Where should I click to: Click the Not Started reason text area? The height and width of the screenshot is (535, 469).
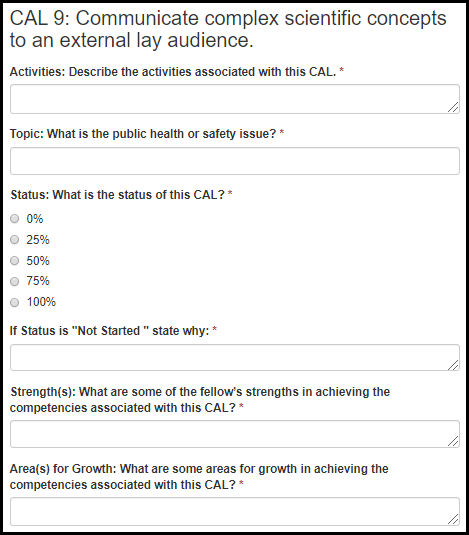(x=235, y=358)
